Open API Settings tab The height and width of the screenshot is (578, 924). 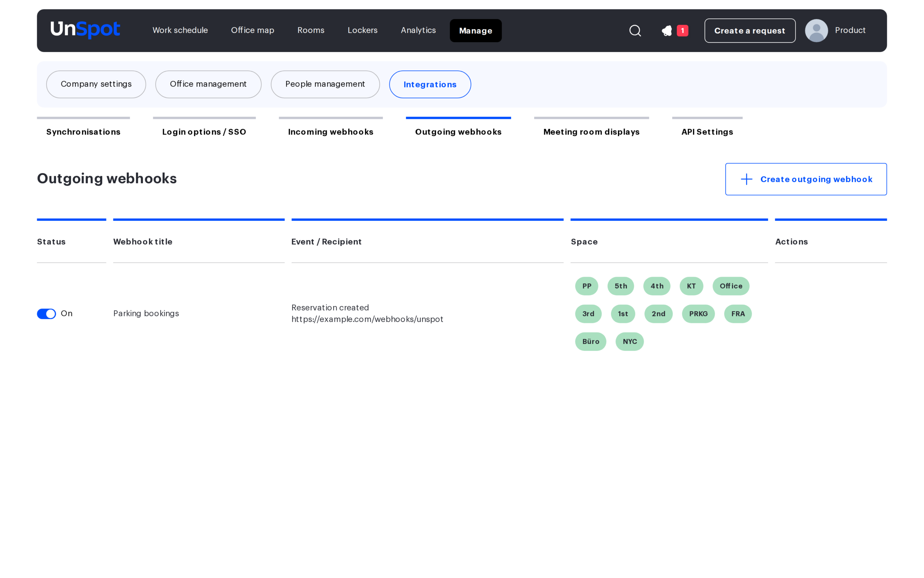pos(707,132)
